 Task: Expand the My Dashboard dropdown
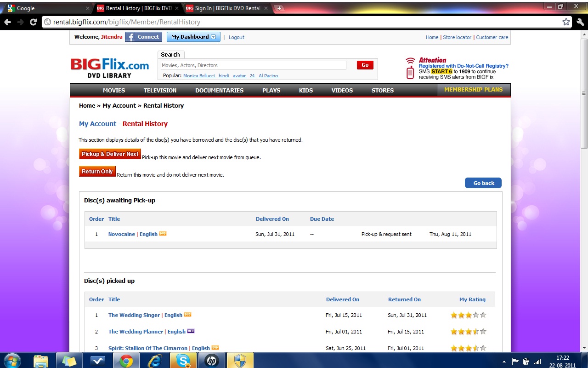pos(193,37)
